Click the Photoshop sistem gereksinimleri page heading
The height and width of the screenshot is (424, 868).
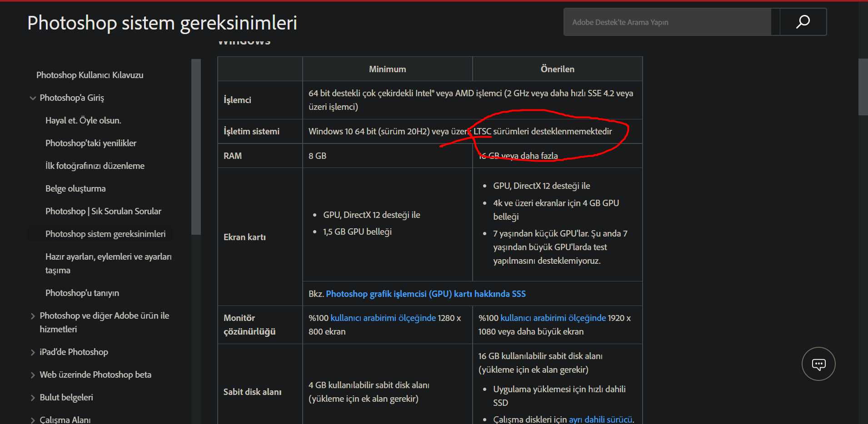pos(162,23)
